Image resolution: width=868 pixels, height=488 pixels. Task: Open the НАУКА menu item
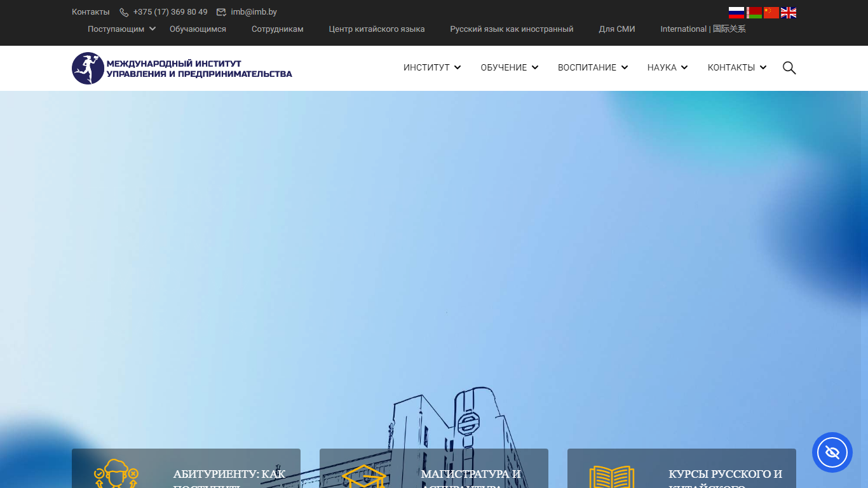click(662, 67)
